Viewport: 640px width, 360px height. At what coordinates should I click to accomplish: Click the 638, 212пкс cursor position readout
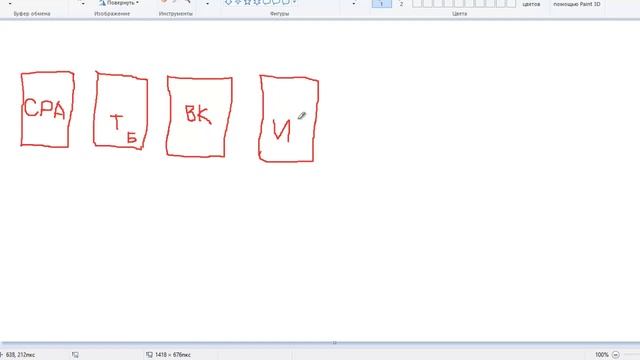pyautogui.click(x=20, y=355)
